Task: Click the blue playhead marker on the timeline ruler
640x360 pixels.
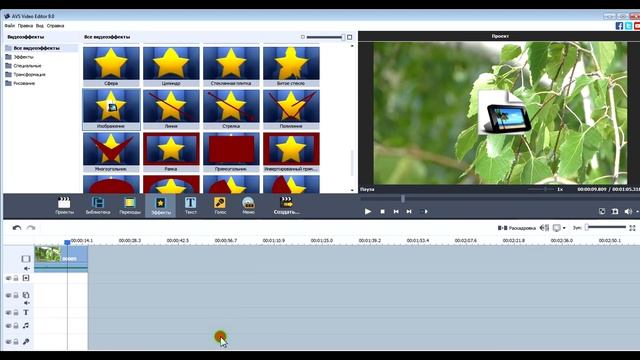Action: (67, 242)
